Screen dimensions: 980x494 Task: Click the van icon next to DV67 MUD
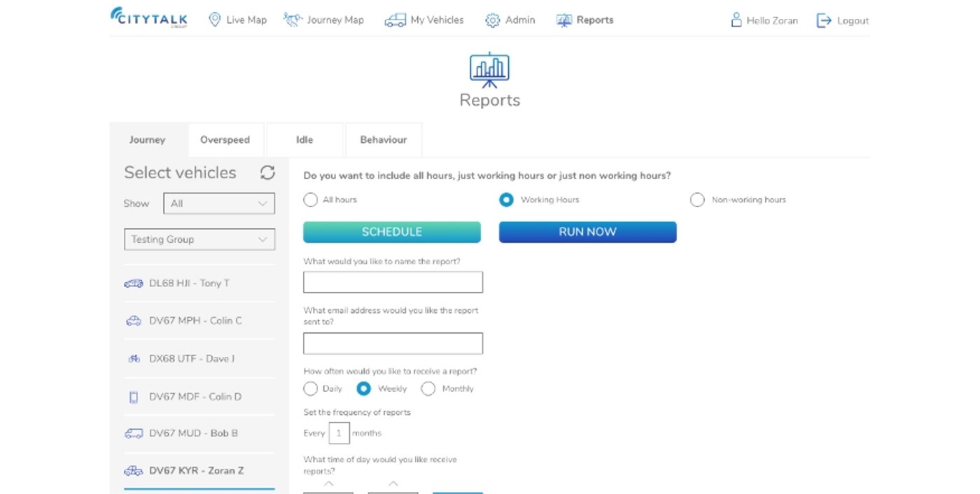(134, 434)
